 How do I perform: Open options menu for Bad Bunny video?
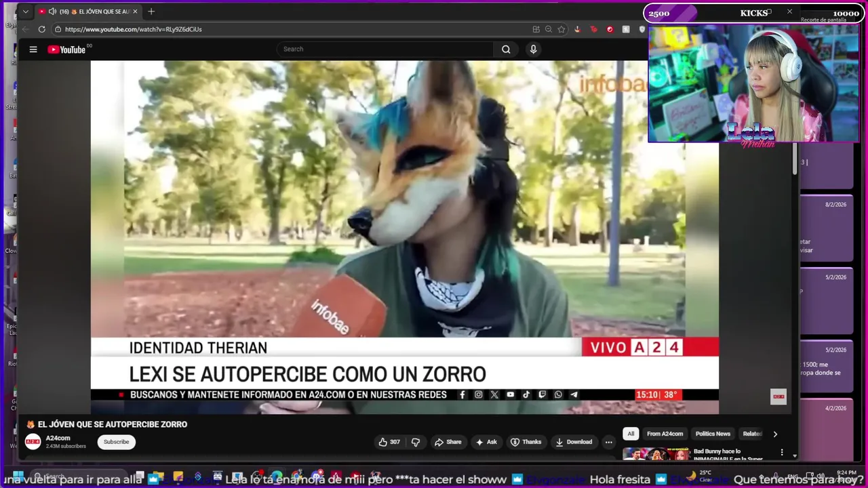[782, 452]
